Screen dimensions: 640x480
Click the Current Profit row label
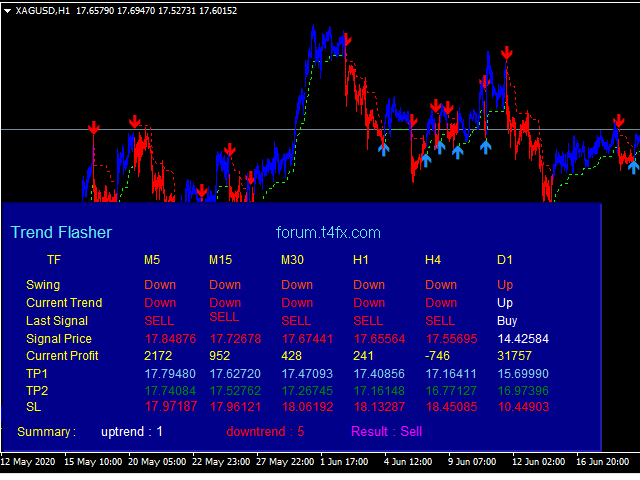[62, 356]
